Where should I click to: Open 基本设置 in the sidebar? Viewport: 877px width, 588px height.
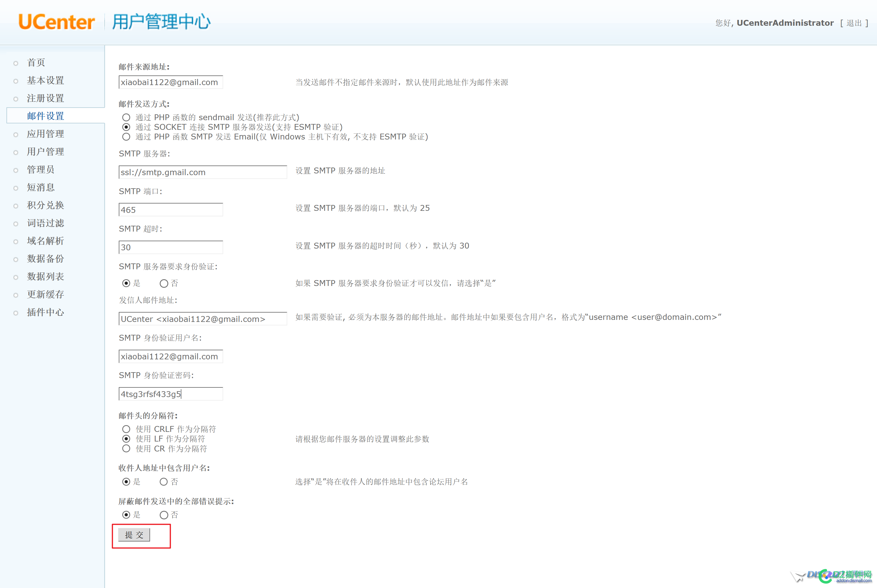click(x=45, y=80)
